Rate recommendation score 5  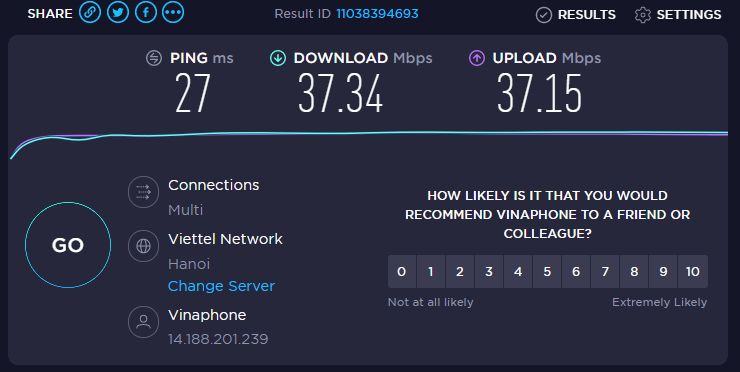pos(547,271)
